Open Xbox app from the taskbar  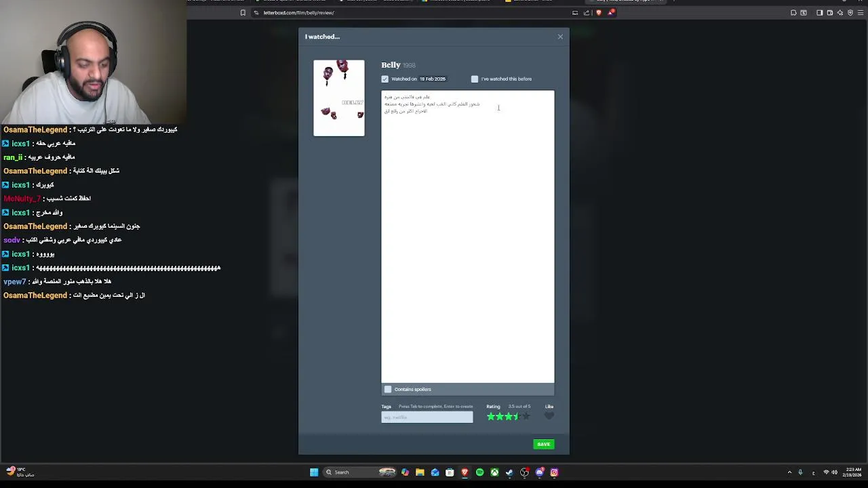point(494,472)
